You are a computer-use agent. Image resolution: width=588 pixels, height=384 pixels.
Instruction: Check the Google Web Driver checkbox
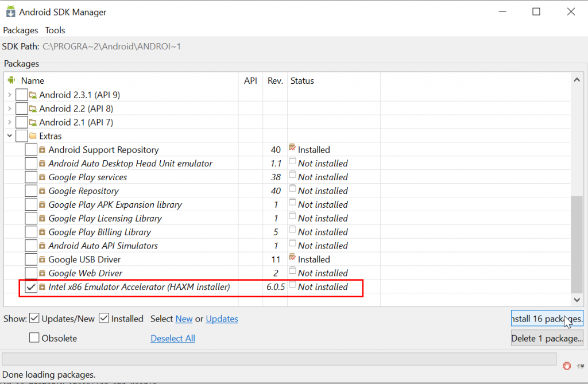click(31, 273)
